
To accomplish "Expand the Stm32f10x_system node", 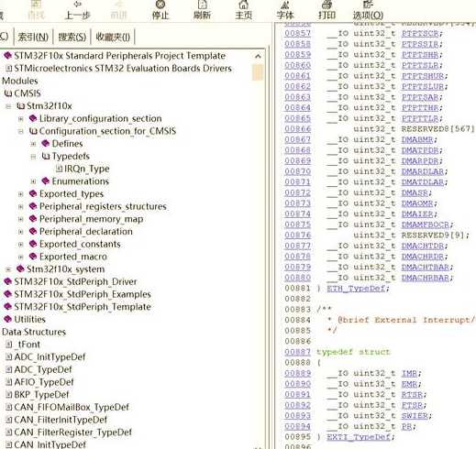I will point(8,269).
